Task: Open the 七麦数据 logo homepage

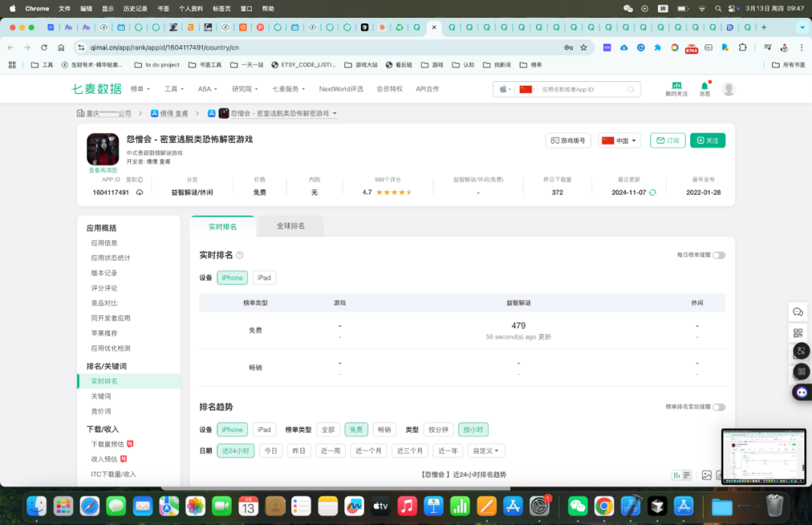Action: pos(96,89)
